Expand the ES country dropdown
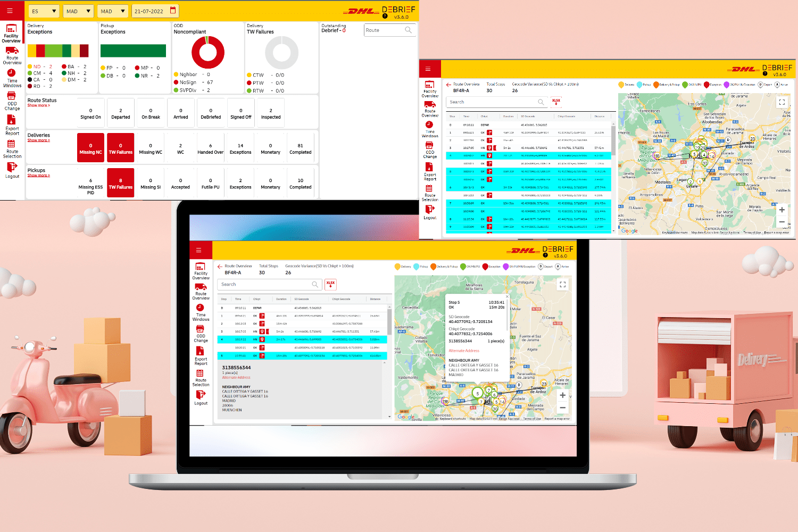The height and width of the screenshot is (532, 798). pos(44,11)
